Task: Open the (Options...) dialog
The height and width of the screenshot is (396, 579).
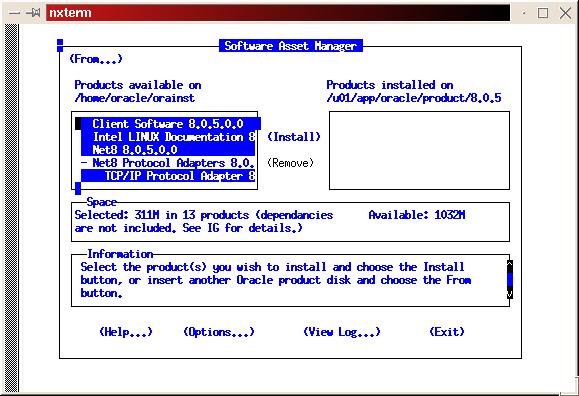Action: (x=219, y=332)
